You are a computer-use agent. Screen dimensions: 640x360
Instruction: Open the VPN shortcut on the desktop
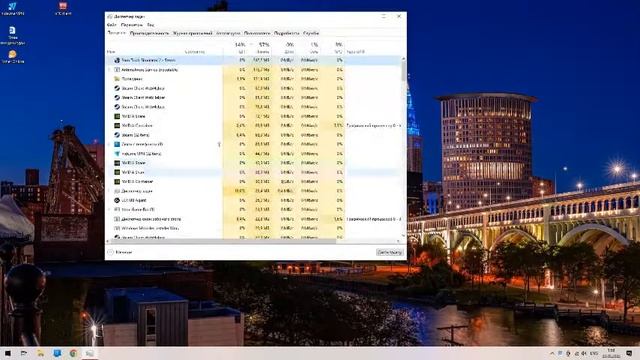(x=12, y=8)
